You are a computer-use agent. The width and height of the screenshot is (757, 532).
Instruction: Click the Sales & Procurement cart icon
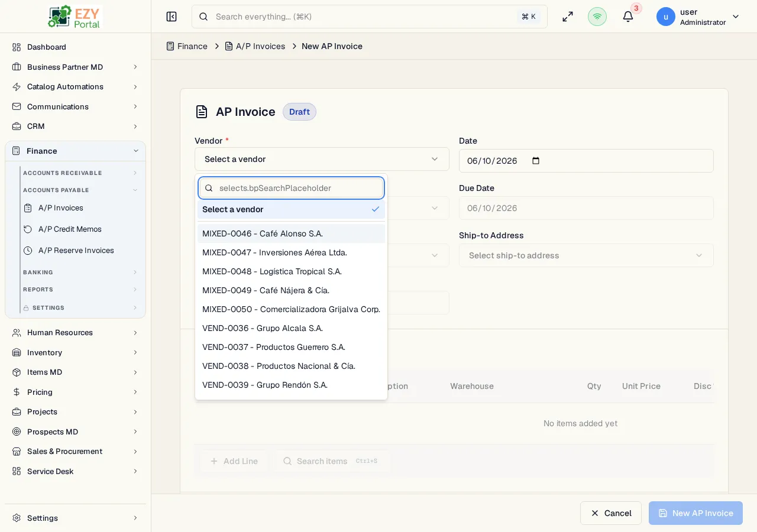(17, 451)
